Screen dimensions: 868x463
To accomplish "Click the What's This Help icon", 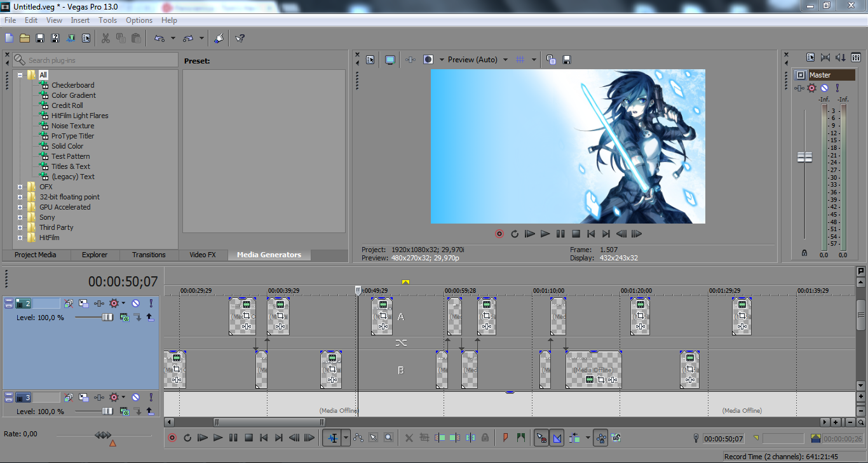I will 240,38.
